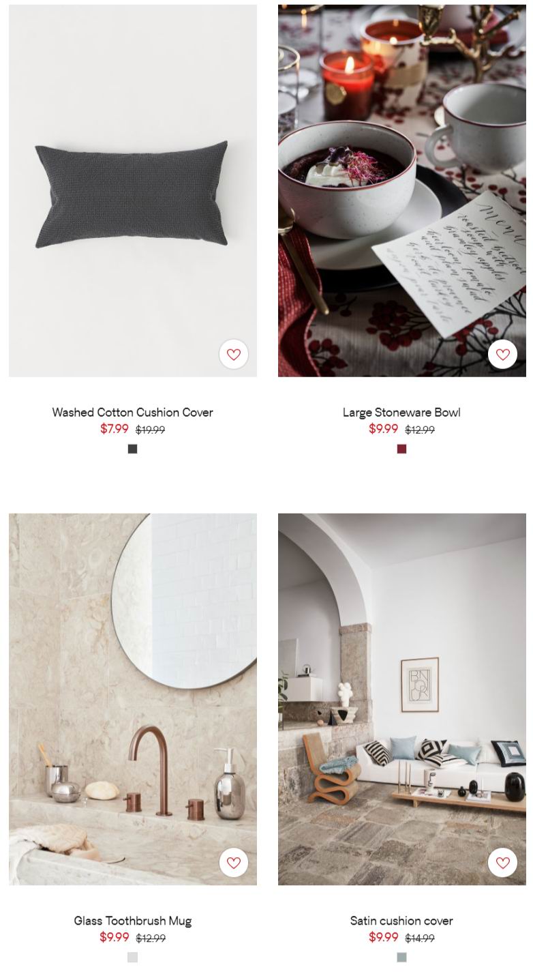
Task: Favorite the Satin cushion cover via heart icon
Action: tap(503, 863)
